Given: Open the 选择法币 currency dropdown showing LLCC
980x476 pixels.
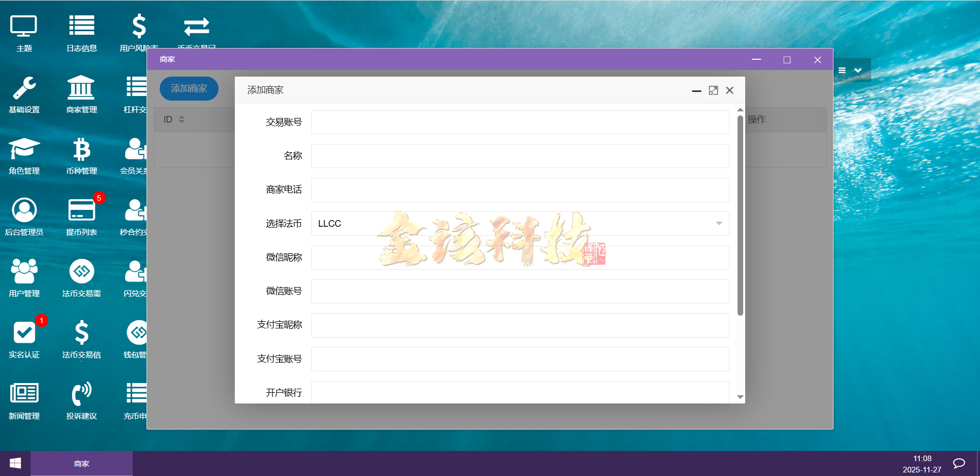Looking at the screenshot, I should pyautogui.click(x=520, y=224).
